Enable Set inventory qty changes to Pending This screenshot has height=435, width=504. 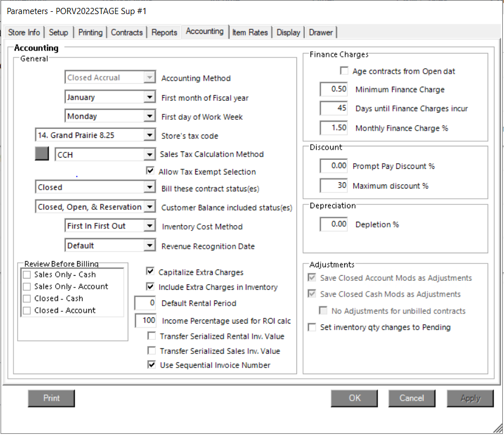312,328
